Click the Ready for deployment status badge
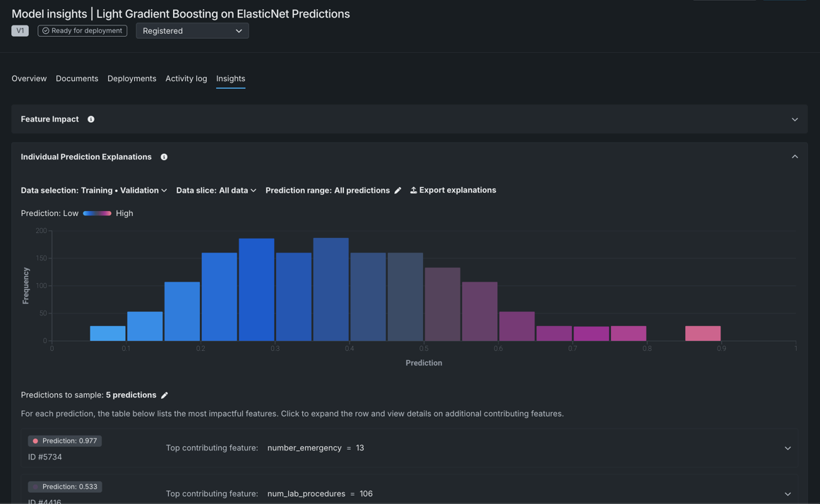Viewport: 820px width, 504px height. pos(83,31)
